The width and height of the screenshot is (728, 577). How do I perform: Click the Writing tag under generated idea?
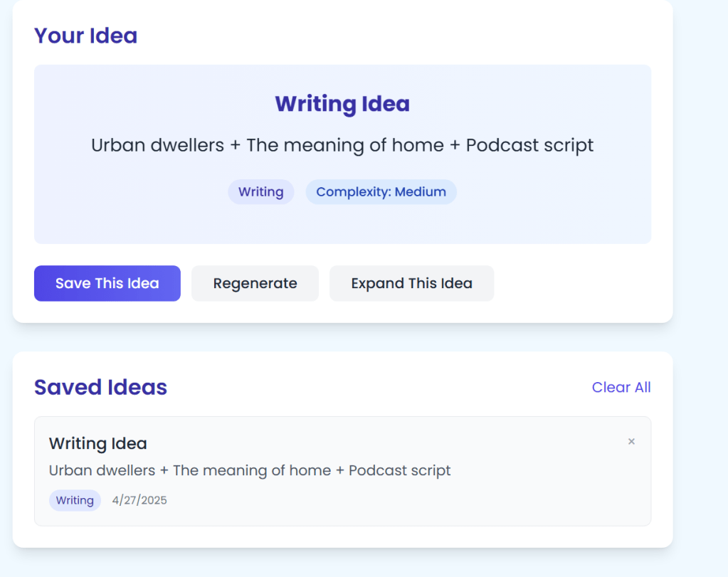point(260,192)
